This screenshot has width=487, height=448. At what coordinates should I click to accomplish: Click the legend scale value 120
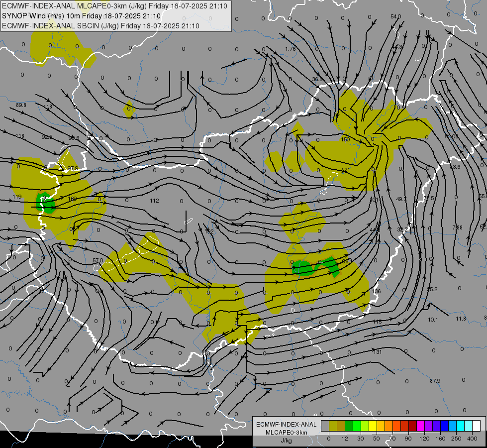(x=424, y=439)
